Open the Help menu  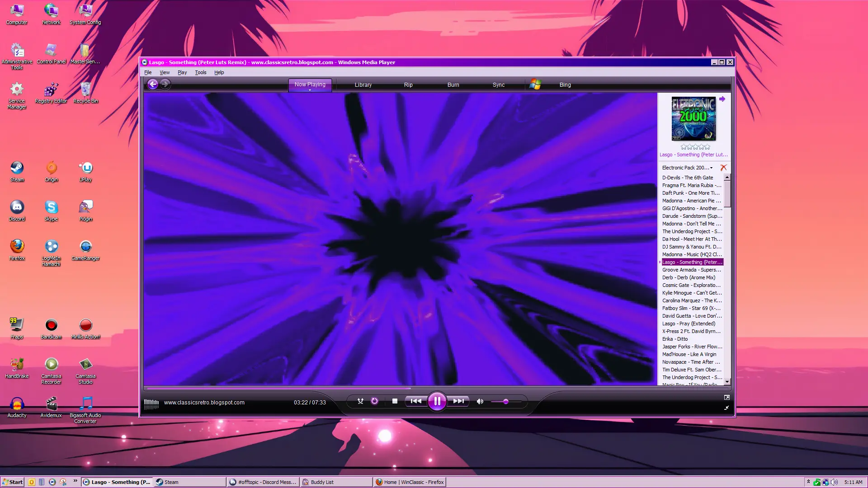click(219, 72)
